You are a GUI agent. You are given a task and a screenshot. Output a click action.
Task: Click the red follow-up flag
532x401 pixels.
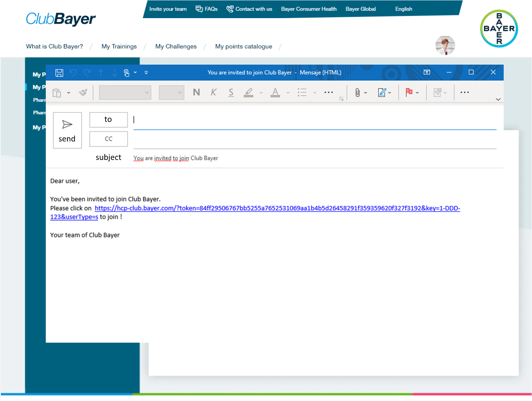point(409,92)
